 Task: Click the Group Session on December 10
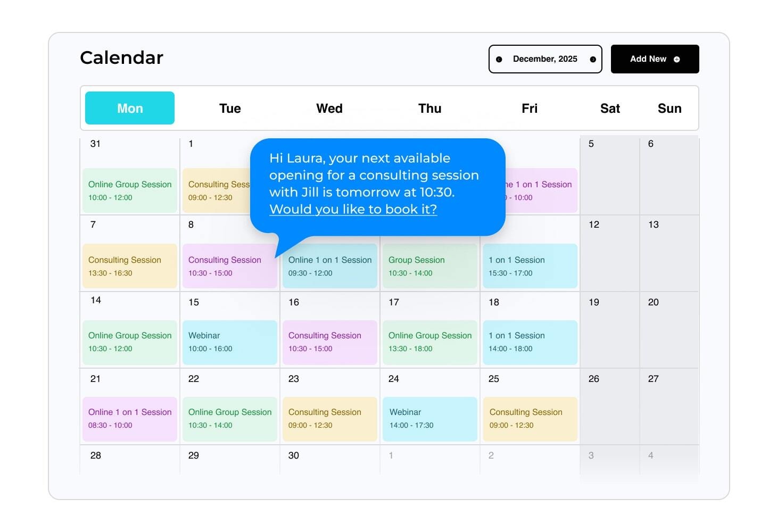click(x=429, y=266)
